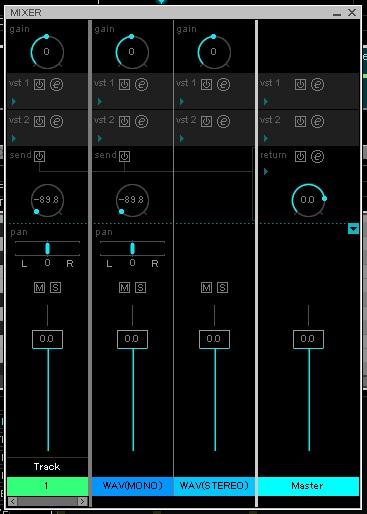Click the right arrow of the track scrollbar
367x514 pixels.
coord(82,501)
